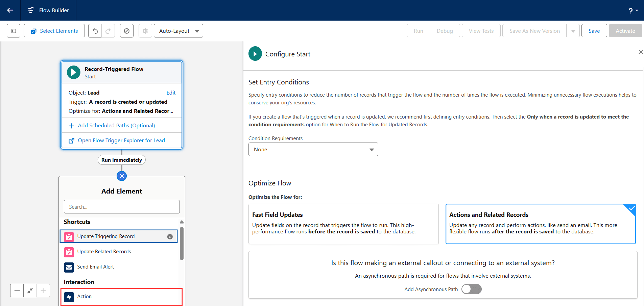Click the Run Immediately path label

(122, 160)
